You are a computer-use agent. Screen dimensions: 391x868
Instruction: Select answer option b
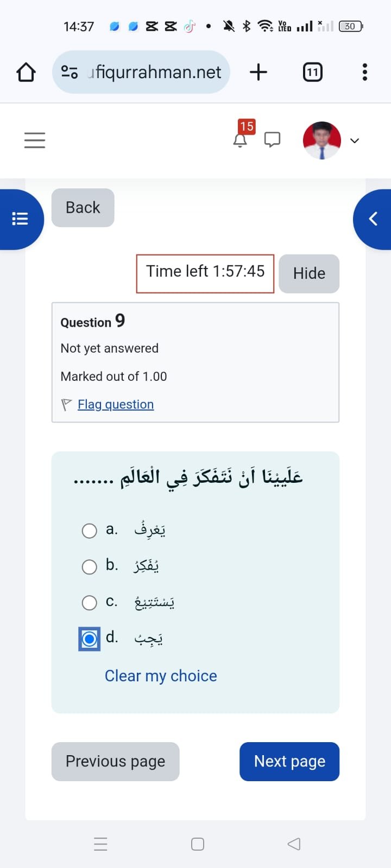coord(90,567)
